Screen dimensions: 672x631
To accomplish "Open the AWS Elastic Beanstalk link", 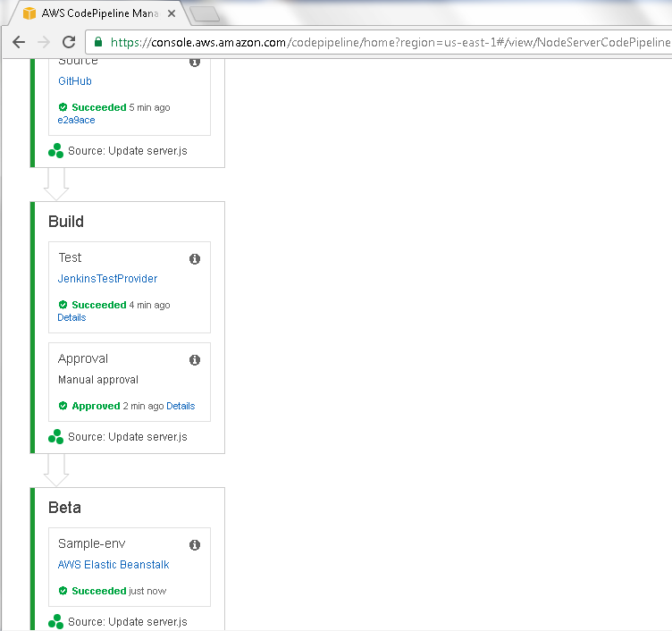I will click(113, 565).
